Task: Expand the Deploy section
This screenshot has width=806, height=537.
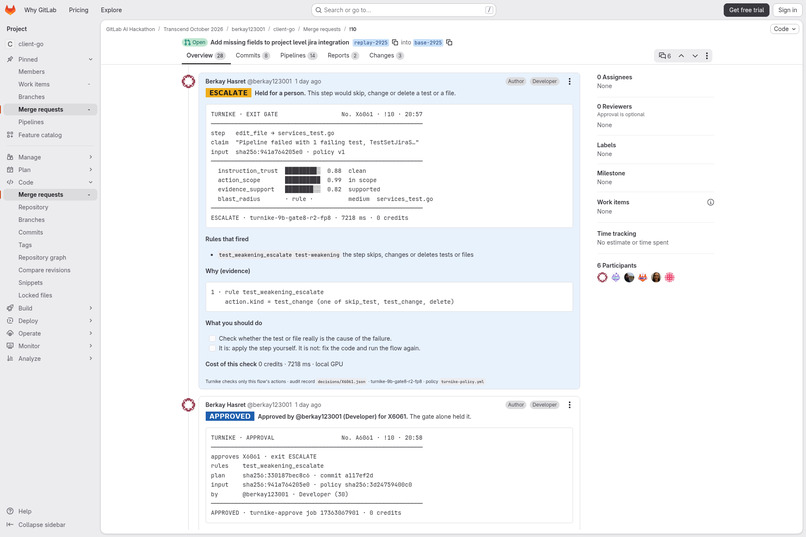Action: pyautogui.click(x=90, y=321)
